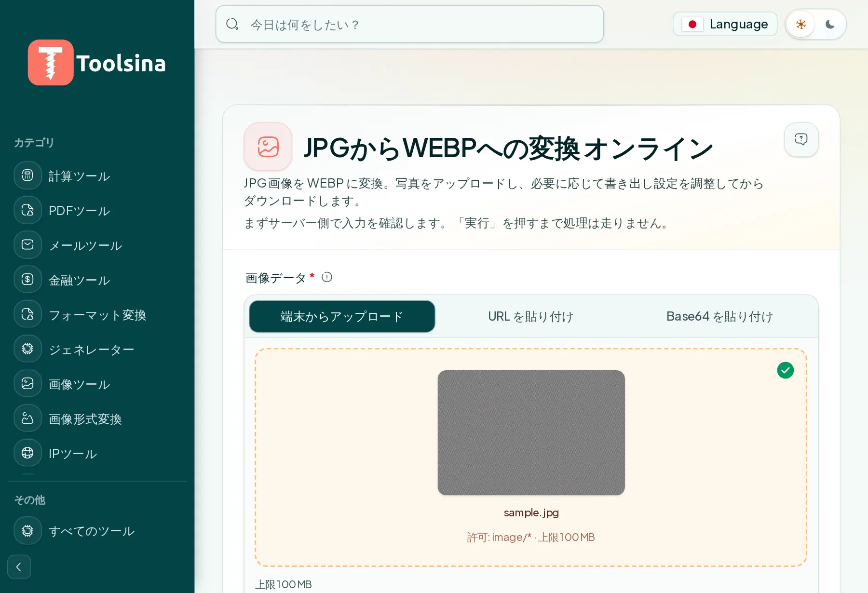Click the Toolsina logo icon
Viewport: 868px width, 593px height.
pyautogui.click(x=51, y=63)
